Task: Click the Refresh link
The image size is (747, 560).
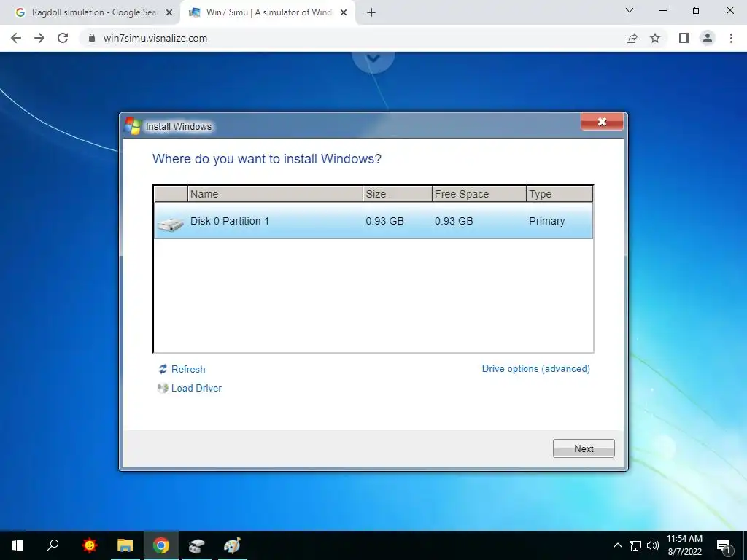Action: [x=188, y=369]
